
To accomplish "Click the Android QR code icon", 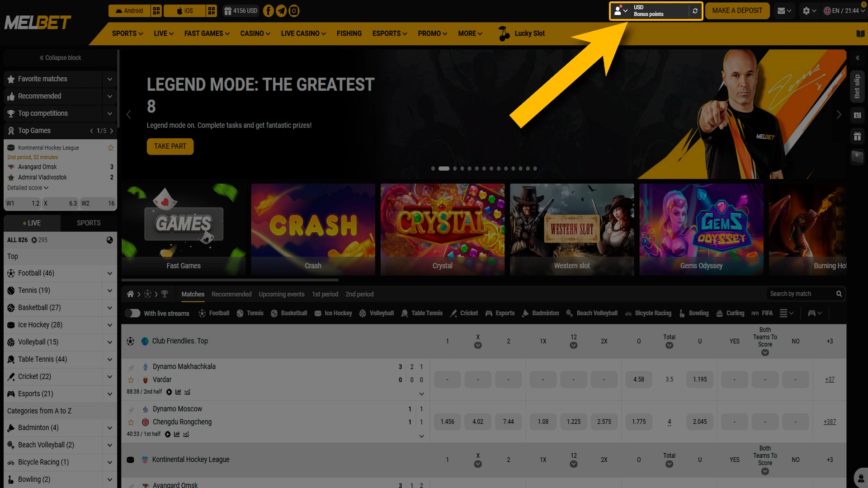I will tap(156, 11).
